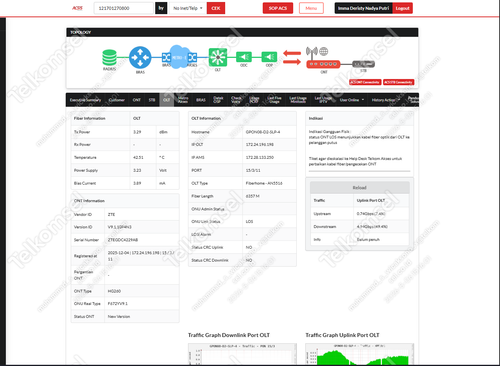Click the red CEK button
This screenshot has width=500, height=366.
216,8
